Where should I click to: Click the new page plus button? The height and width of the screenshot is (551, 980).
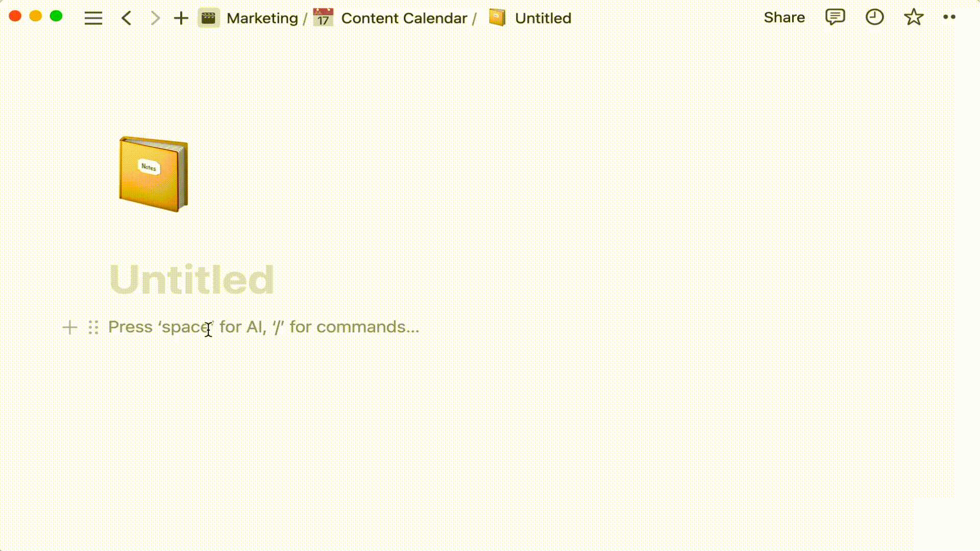tap(180, 17)
